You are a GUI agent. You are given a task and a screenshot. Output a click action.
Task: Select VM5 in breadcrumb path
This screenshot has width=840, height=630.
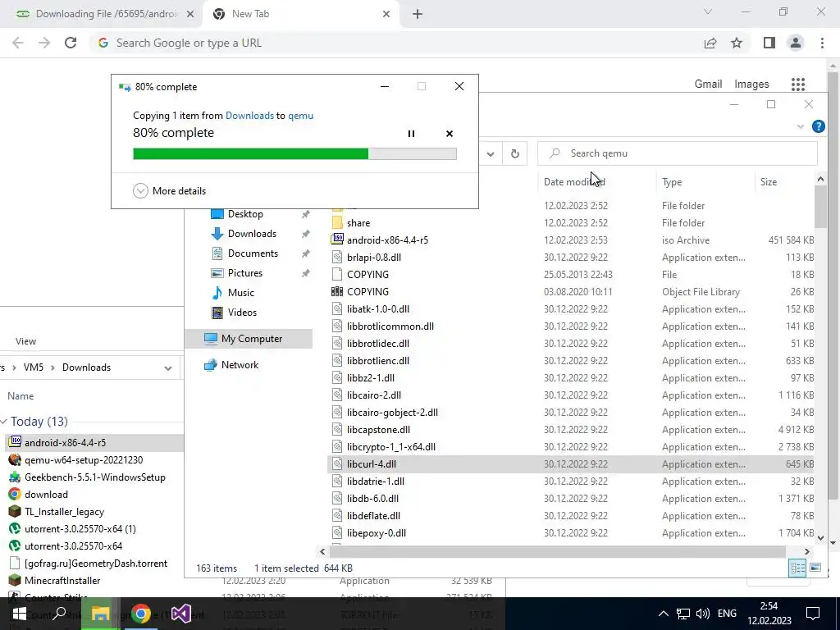coord(33,367)
